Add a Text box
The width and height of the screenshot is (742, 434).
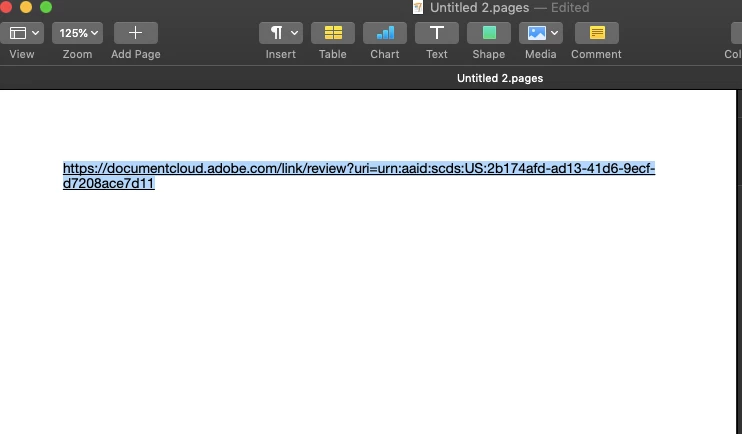(437, 33)
